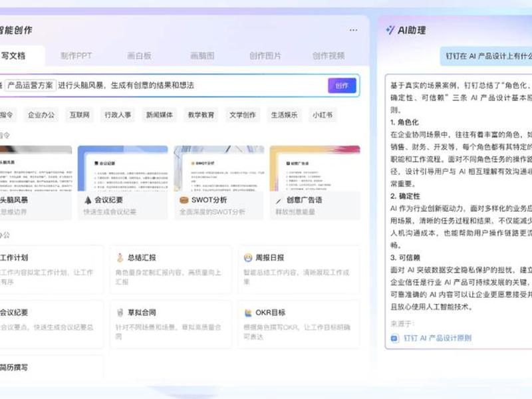532x399 pixels.
Task: Select the 文学创作 category chip
Action: click(242, 115)
